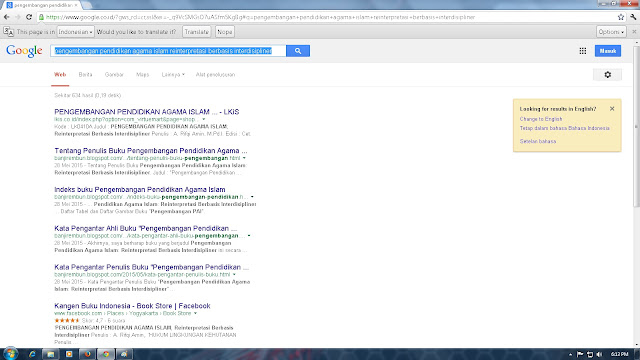Switch to the Gambar tab
Screen dimensions: 640x360
(114, 75)
